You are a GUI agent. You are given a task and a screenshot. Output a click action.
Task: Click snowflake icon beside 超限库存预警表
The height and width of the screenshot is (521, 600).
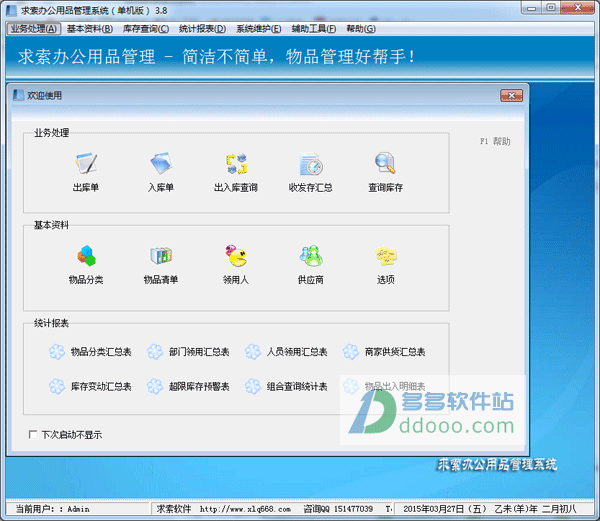point(155,386)
